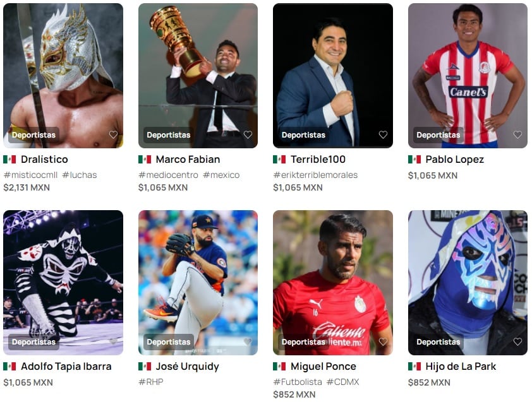Favorite Hijo de La Park with heart icon
Viewport: 532px width, 402px height.
point(517,341)
